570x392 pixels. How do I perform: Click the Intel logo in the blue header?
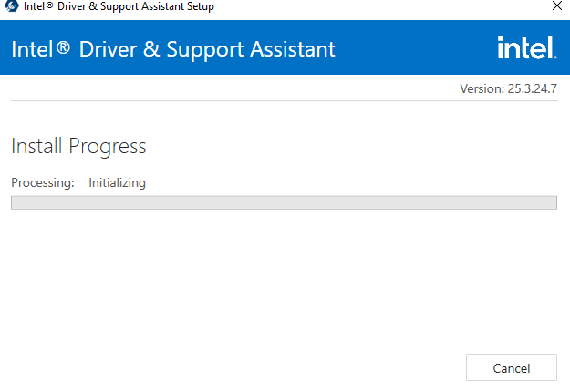[x=526, y=48]
